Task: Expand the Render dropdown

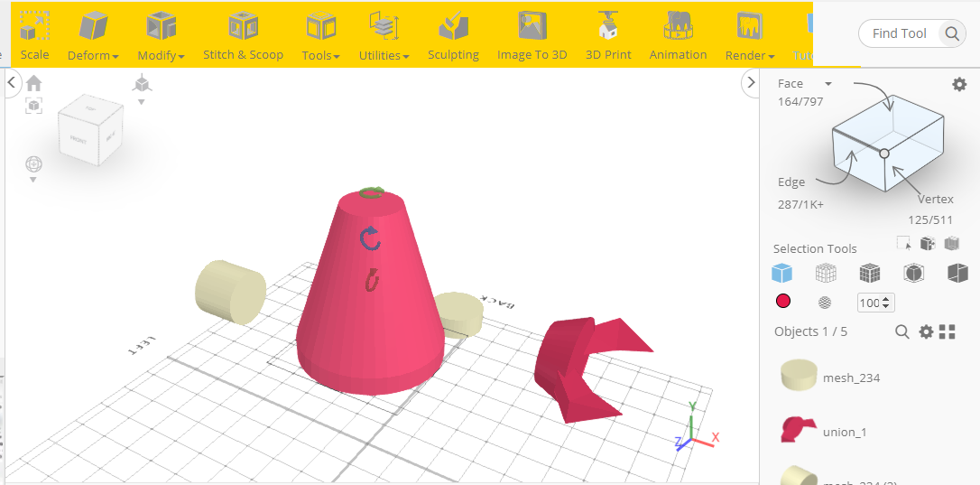Action: [750, 36]
